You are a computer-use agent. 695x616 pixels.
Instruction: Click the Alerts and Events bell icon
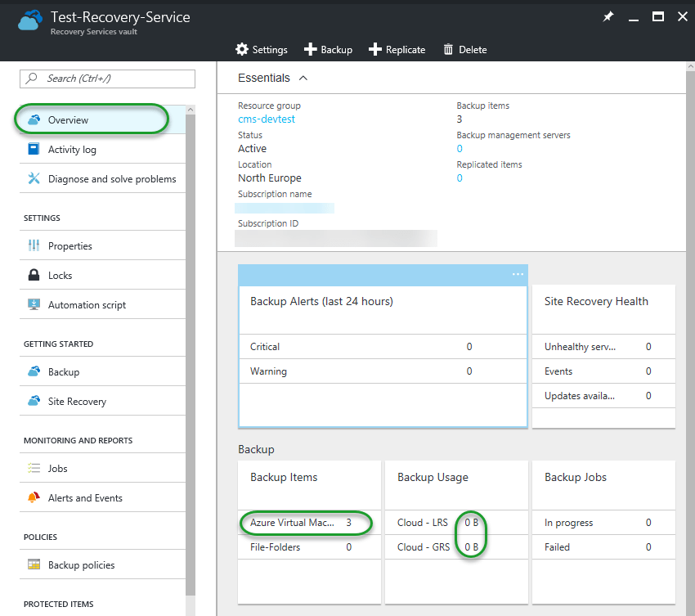34,497
